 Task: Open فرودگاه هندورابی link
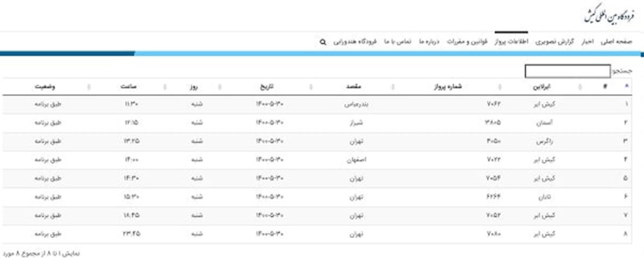click(355, 42)
